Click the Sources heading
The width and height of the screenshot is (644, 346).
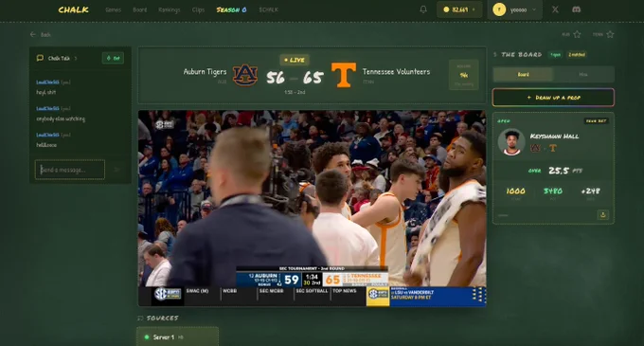pyautogui.click(x=163, y=319)
